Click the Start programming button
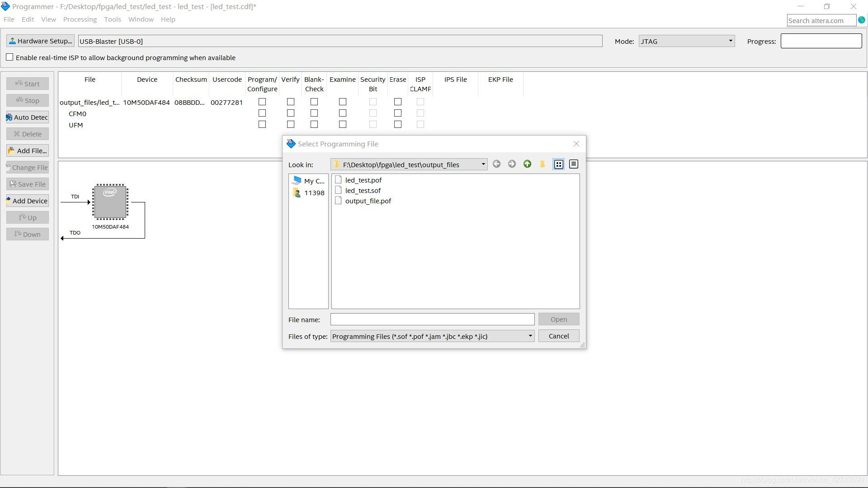The width and height of the screenshot is (868, 488). [x=28, y=84]
